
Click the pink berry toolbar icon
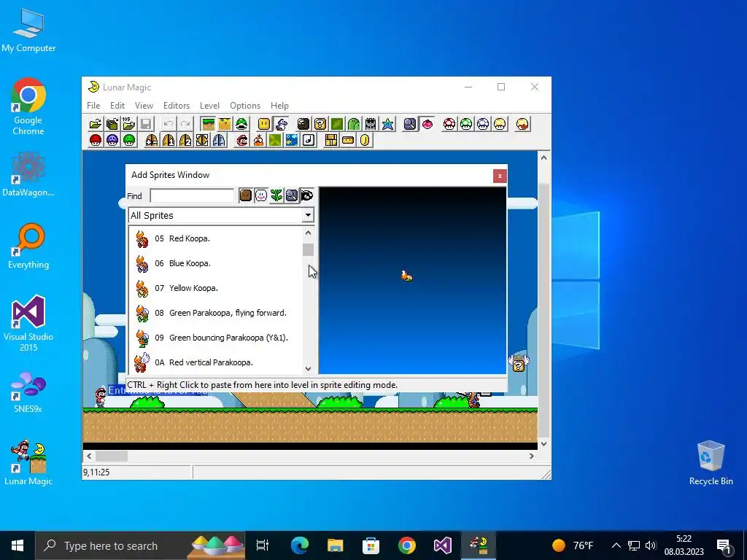[427, 124]
